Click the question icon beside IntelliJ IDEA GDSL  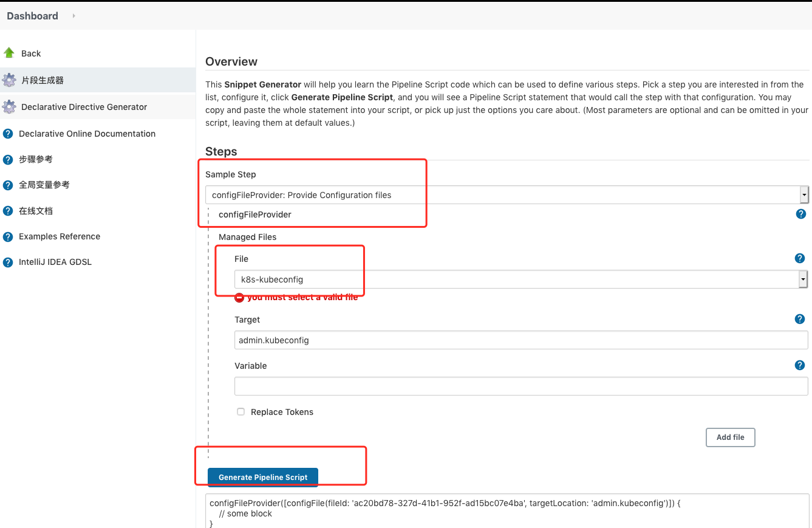click(8, 262)
